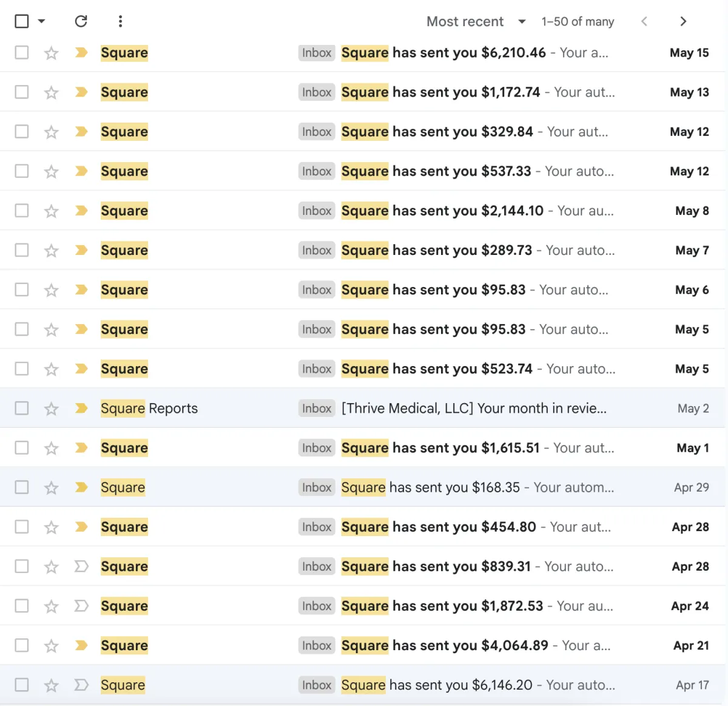Tick the select-all checkbox in toolbar
Image resolution: width=728 pixels, height=706 pixels.
click(x=22, y=21)
